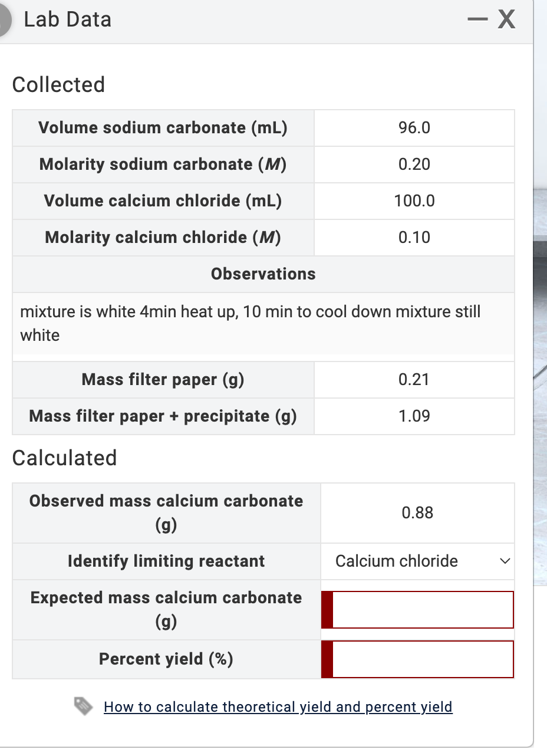Click the Collected section heading
This screenshot has width=547, height=756.
(x=58, y=85)
